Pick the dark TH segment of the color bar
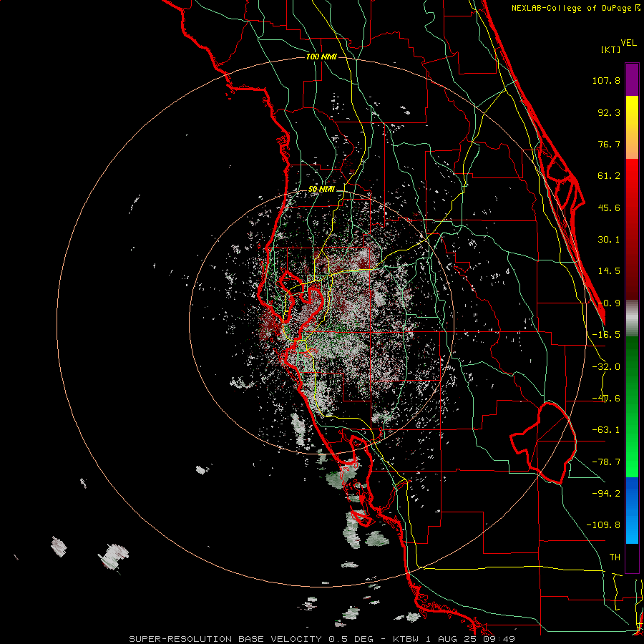Screen dimensions: 644x644 [x=632, y=557]
